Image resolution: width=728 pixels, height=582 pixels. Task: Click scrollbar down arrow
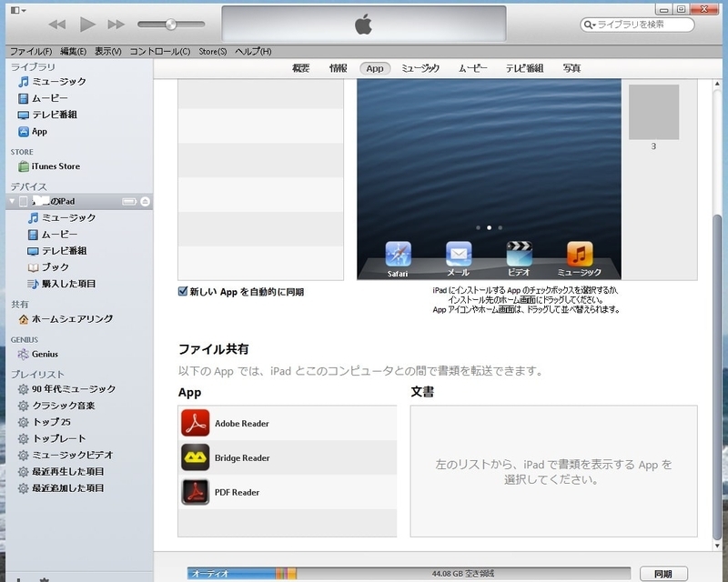tap(717, 546)
